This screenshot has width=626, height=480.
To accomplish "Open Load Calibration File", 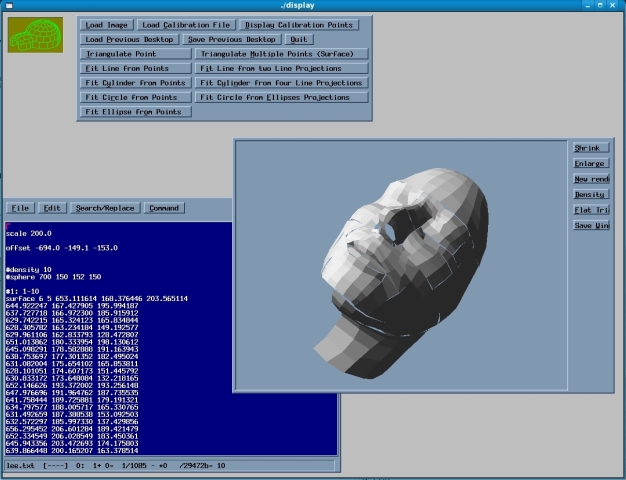I will pyautogui.click(x=185, y=24).
